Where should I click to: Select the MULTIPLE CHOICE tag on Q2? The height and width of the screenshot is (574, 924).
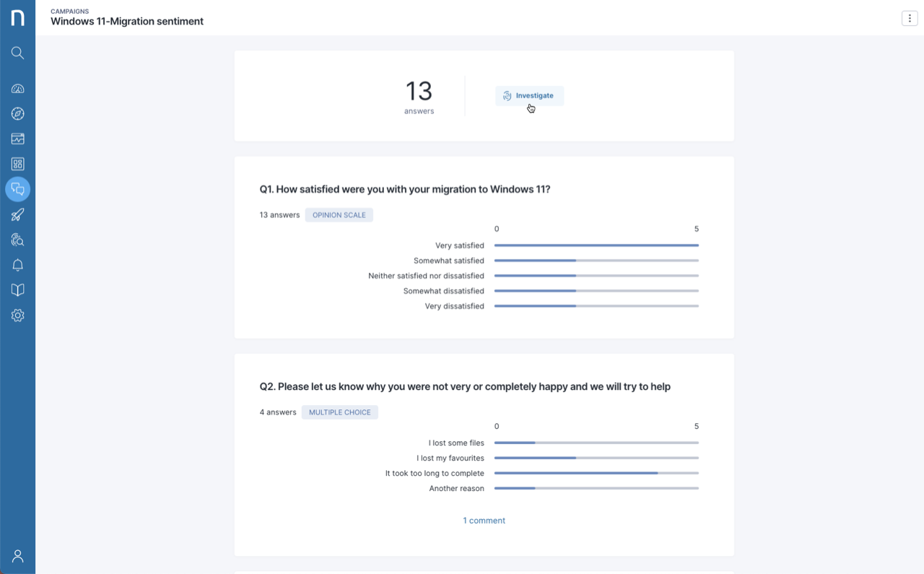(x=339, y=412)
